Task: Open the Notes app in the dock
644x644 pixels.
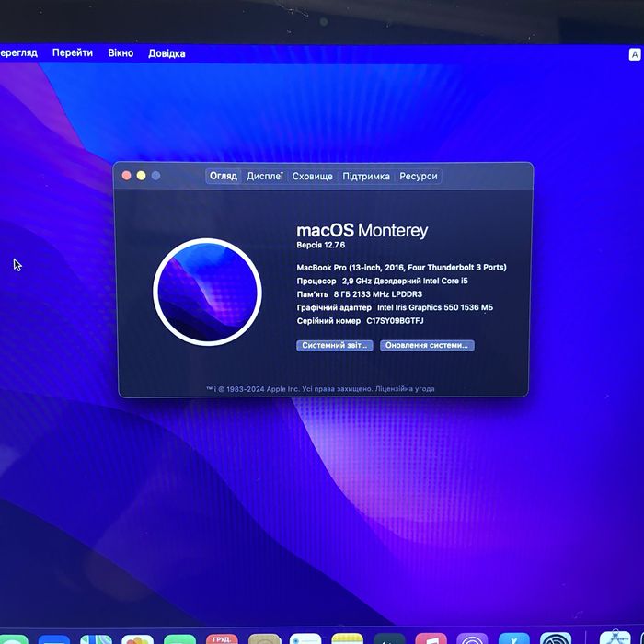Action: click(347, 638)
